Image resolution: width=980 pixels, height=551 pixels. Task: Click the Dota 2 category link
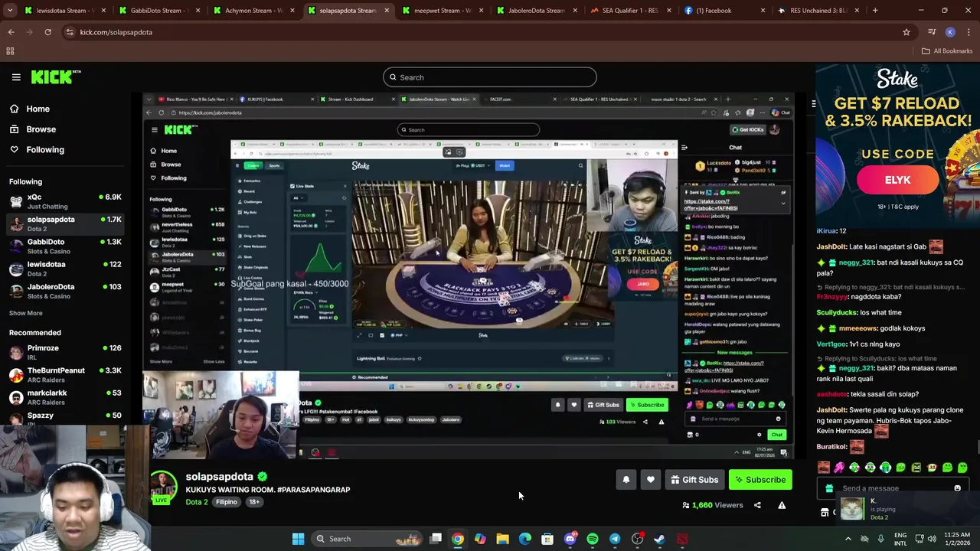click(196, 502)
